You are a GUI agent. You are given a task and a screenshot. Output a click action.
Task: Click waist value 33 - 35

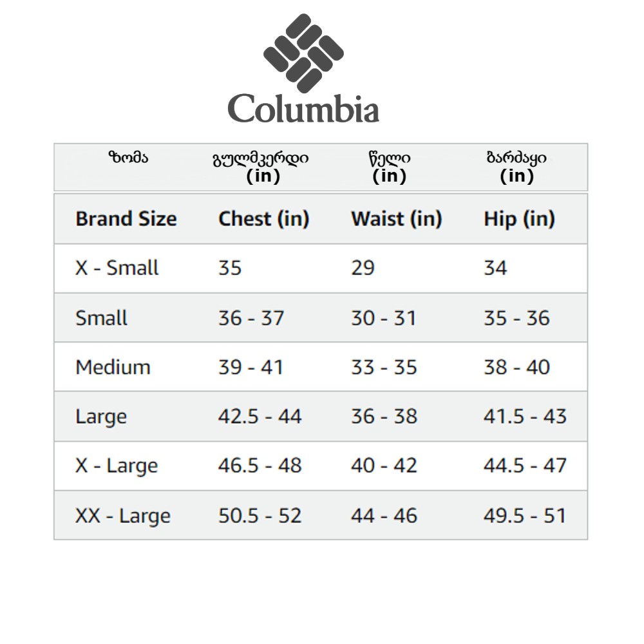click(384, 367)
